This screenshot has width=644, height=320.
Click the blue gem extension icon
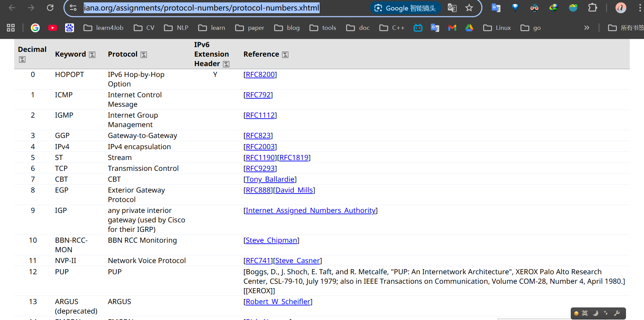point(515,7)
